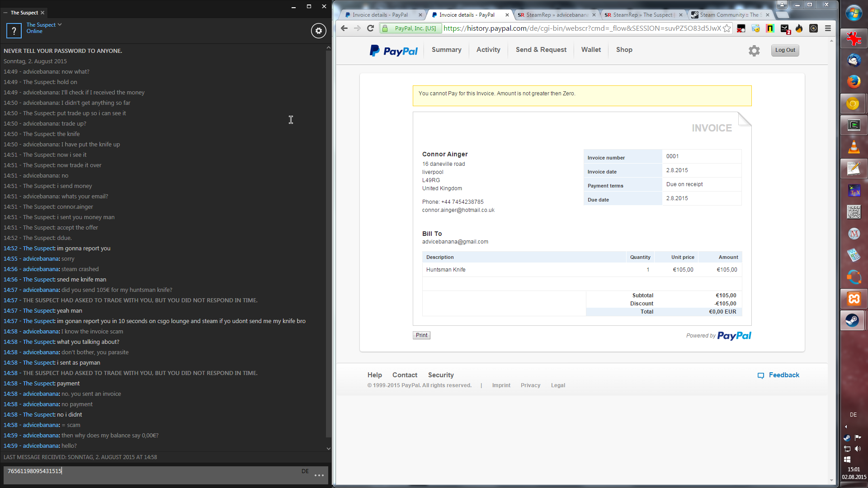Bookmark page with star icon

(726, 28)
